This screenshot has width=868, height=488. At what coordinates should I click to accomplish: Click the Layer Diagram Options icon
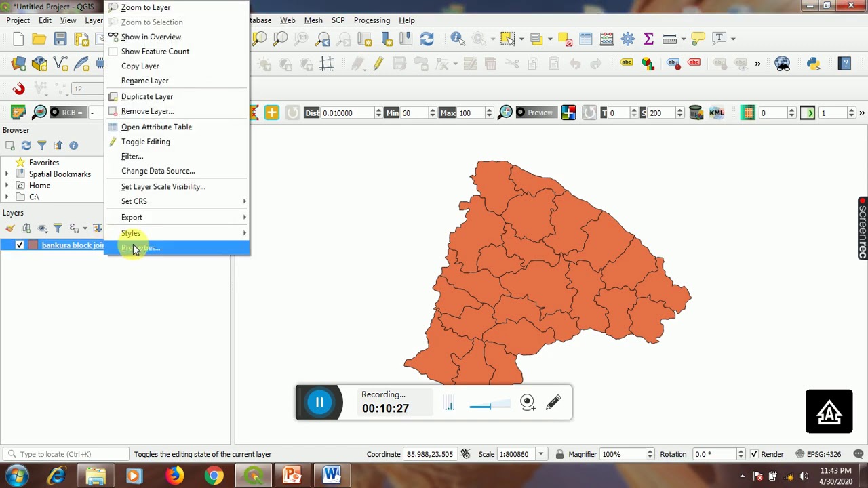tap(648, 64)
